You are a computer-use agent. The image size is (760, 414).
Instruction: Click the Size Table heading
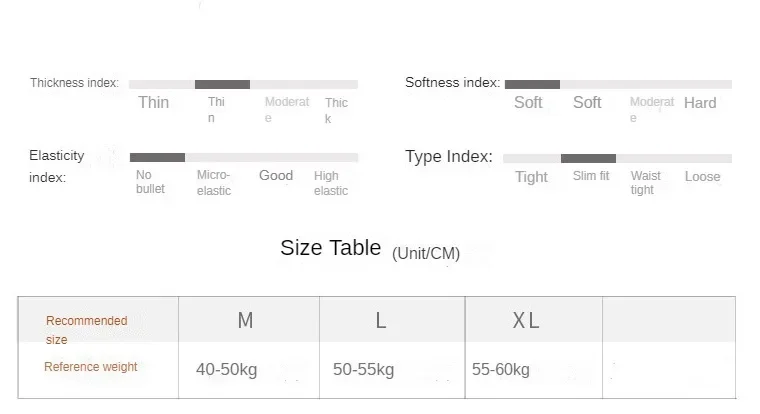pos(330,248)
